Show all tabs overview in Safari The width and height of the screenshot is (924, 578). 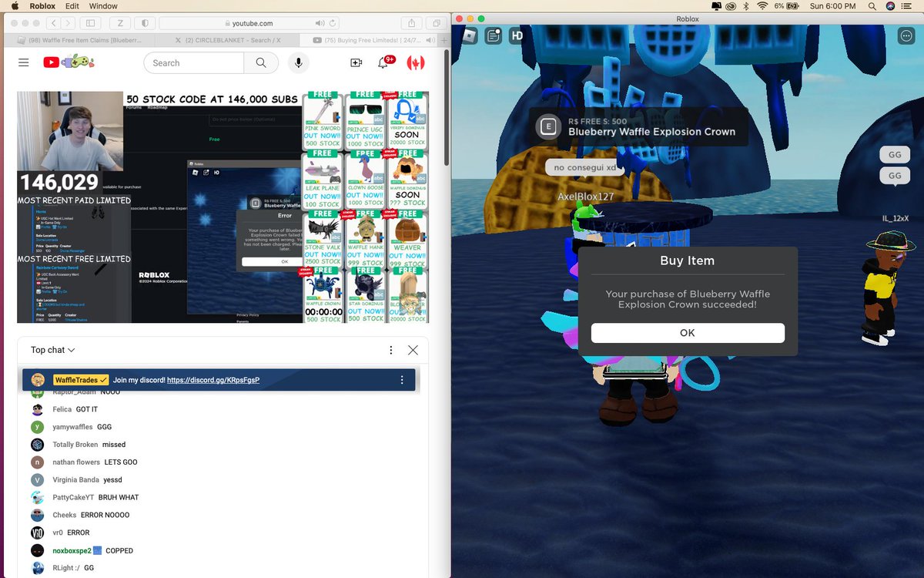437,23
